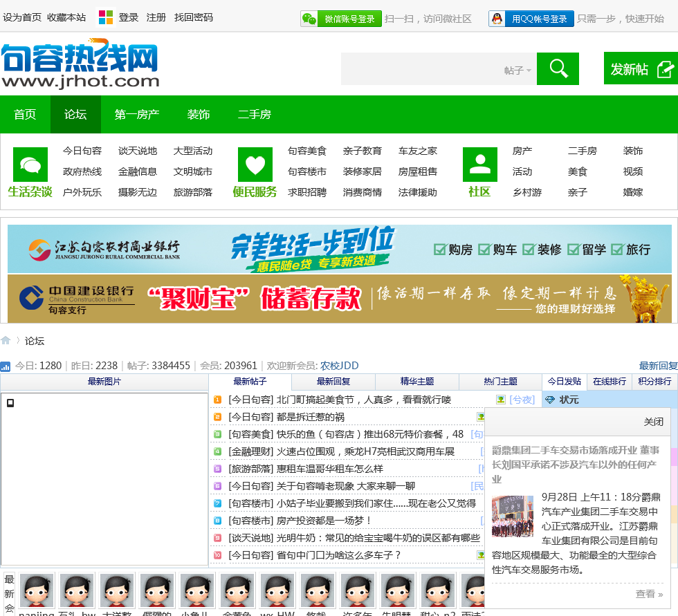Viewport: 678px width, 616px height.
Task: Click the 注册 link
Action: [x=156, y=18]
